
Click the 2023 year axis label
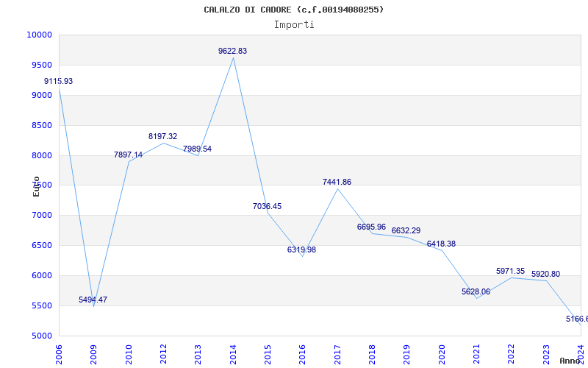[x=546, y=355]
